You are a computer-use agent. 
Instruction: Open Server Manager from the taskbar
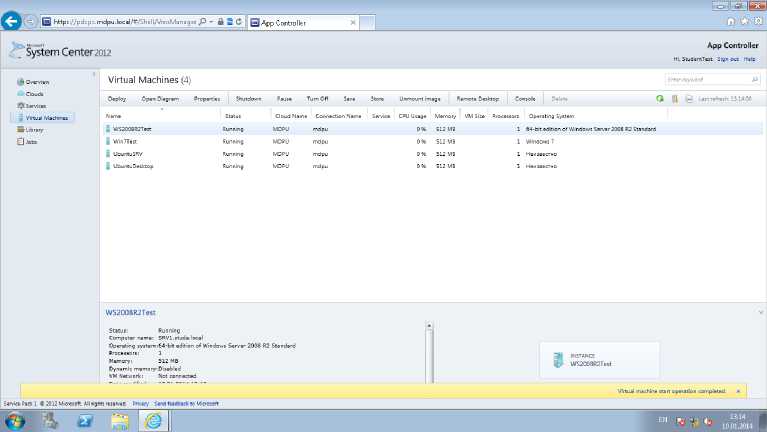pyautogui.click(x=49, y=421)
